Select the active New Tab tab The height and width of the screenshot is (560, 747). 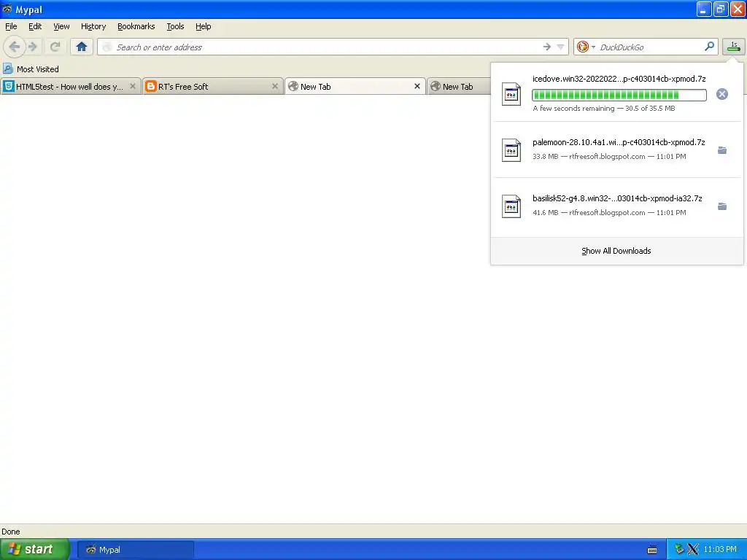coord(355,86)
